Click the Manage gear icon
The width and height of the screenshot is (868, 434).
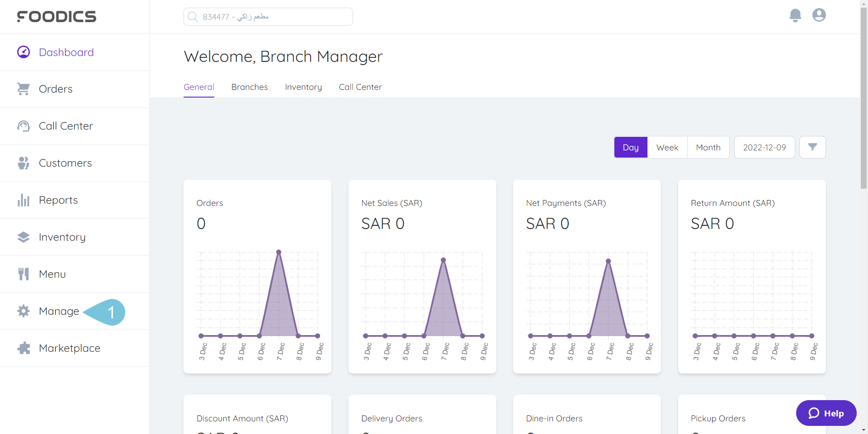pyautogui.click(x=24, y=311)
